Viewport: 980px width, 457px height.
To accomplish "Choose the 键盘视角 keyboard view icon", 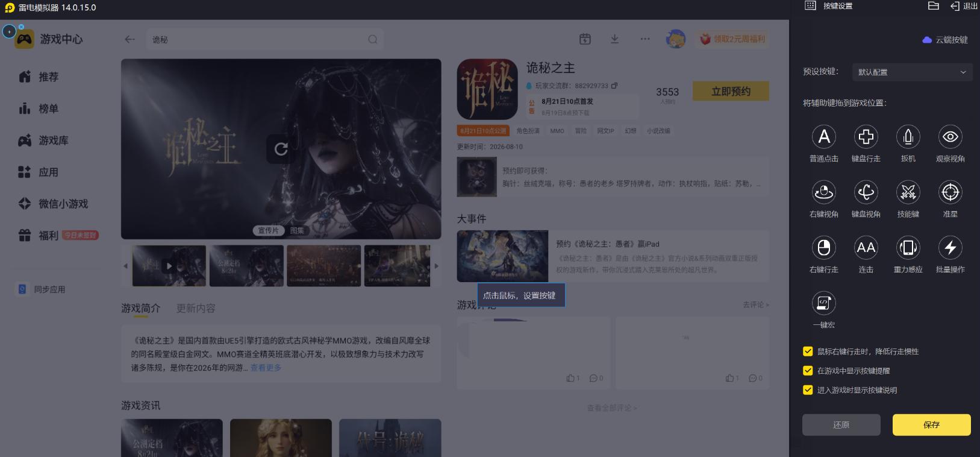I will click(x=866, y=192).
